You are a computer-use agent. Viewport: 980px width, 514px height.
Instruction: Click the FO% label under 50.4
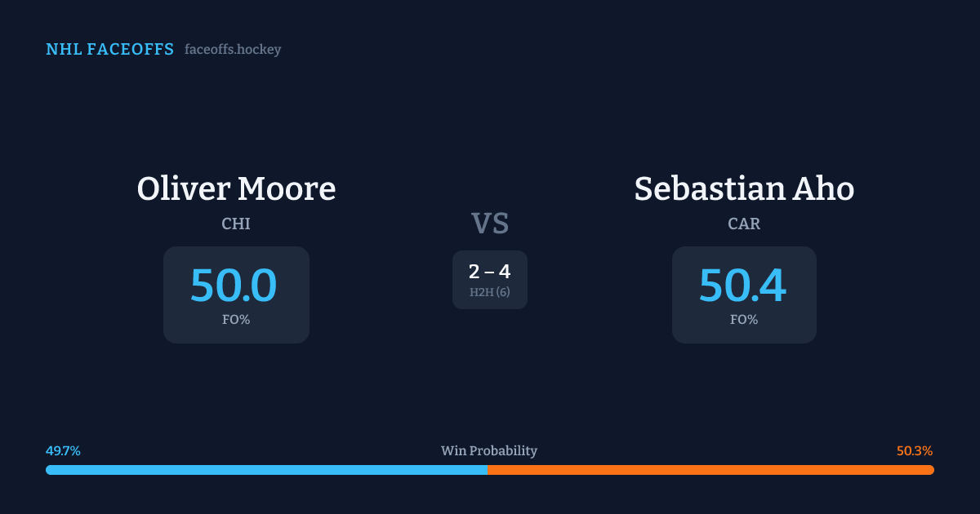click(744, 320)
